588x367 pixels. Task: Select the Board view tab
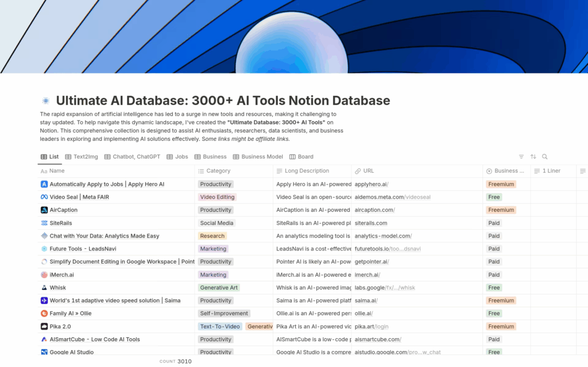tap(301, 157)
